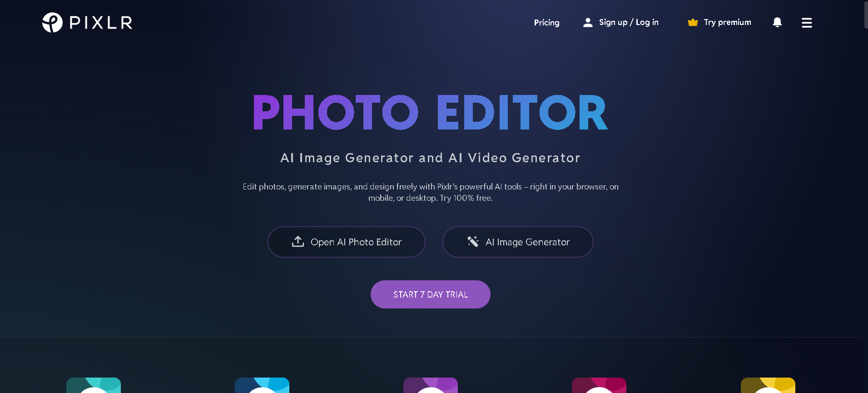
Task: Choose Try premium in header
Action: coord(727,22)
